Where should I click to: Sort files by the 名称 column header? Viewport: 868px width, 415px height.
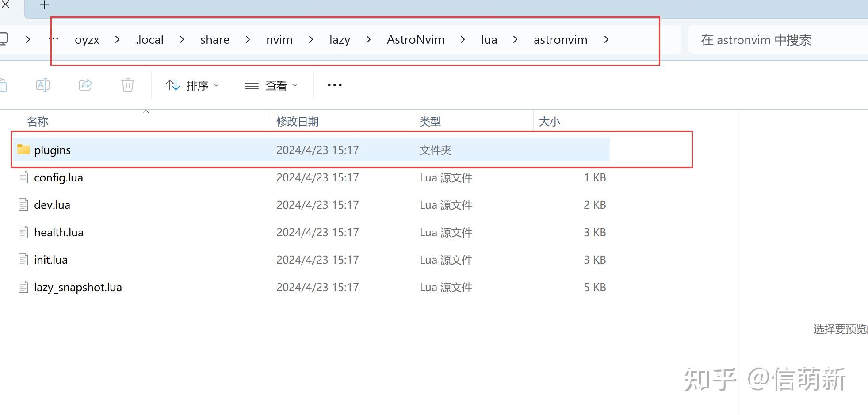click(x=38, y=121)
